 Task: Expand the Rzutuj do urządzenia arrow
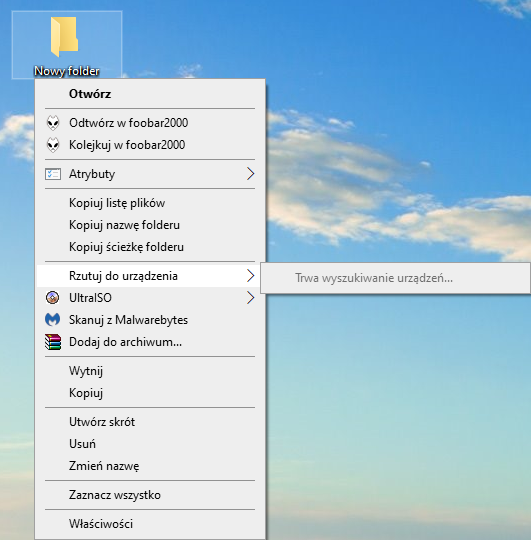tap(251, 276)
